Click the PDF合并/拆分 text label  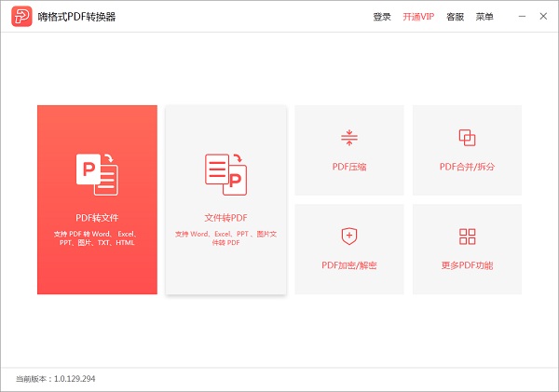467,168
